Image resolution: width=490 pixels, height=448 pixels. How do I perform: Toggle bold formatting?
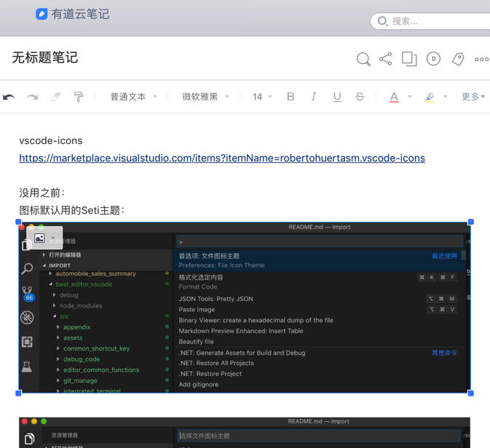coord(291,97)
